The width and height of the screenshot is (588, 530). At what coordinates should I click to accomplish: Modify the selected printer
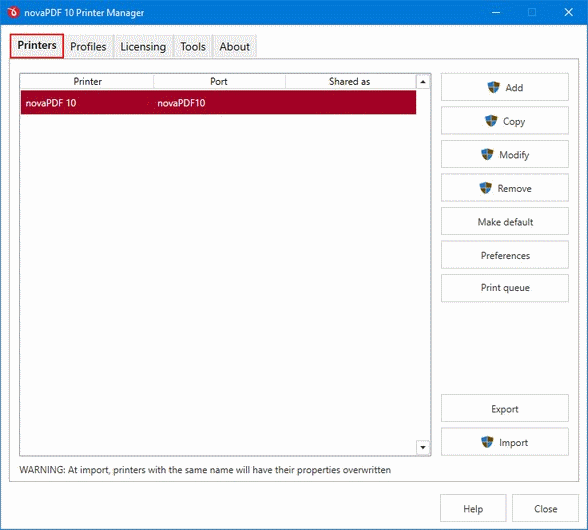coord(505,154)
